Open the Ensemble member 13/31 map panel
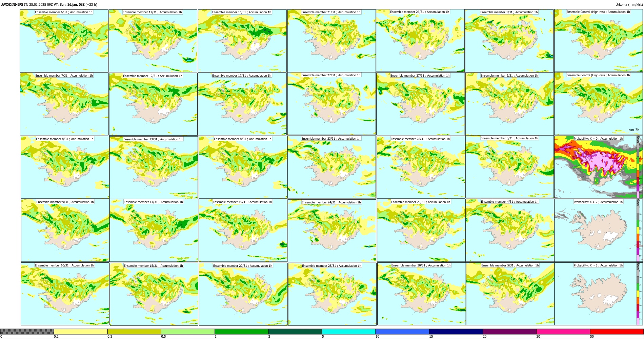Viewport: 644px width, 339px height. (x=154, y=167)
